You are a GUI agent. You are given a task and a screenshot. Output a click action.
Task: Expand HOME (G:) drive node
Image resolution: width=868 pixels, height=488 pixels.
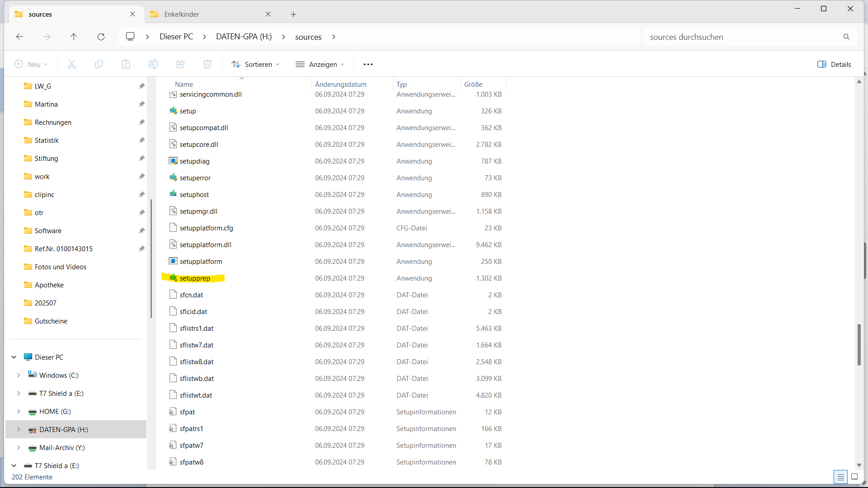19,411
